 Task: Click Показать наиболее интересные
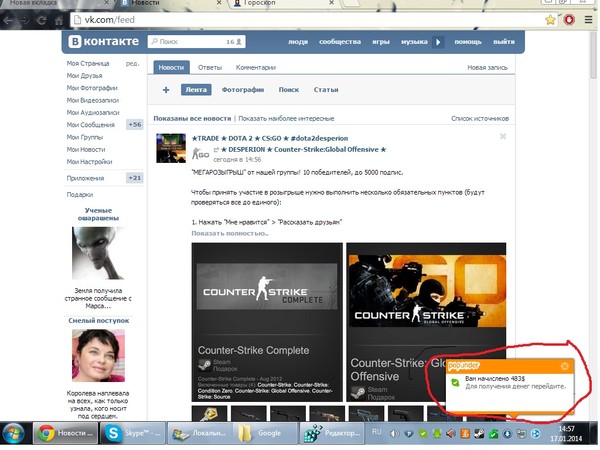tap(286, 119)
